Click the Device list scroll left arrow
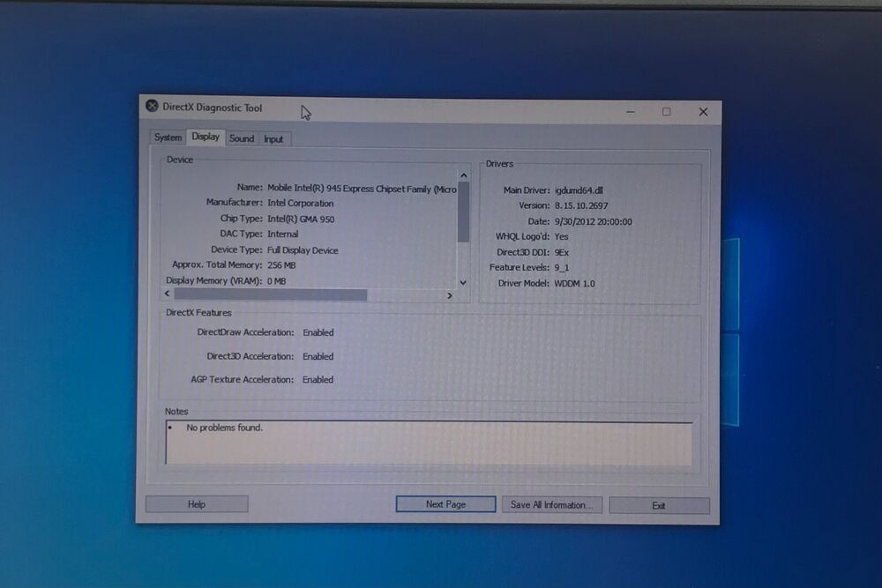882x588 pixels. [167, 294]
